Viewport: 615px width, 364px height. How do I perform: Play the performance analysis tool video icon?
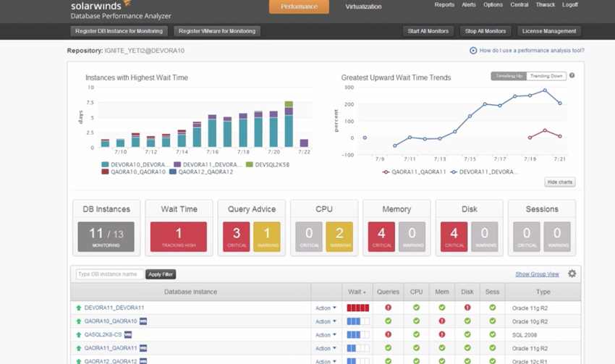click(473, 51)
